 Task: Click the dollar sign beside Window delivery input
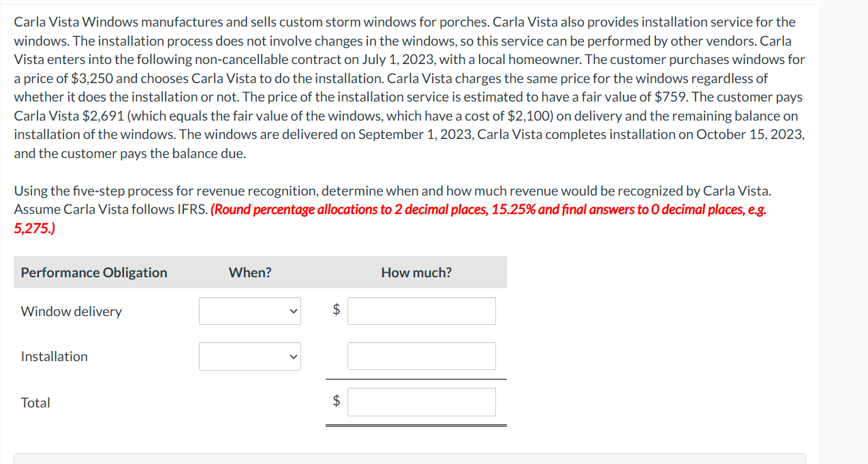coord(335,311)
